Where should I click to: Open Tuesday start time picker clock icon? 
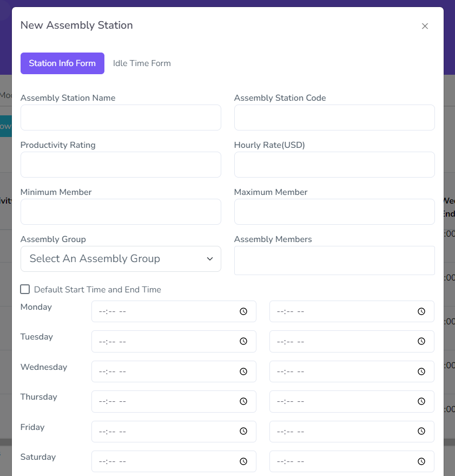243,341
